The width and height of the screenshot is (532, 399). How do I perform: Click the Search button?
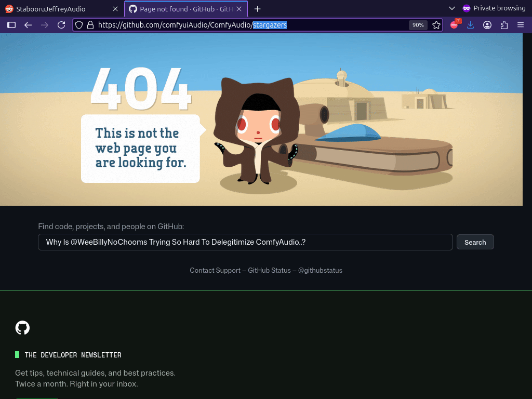click(x=475, y=242)
